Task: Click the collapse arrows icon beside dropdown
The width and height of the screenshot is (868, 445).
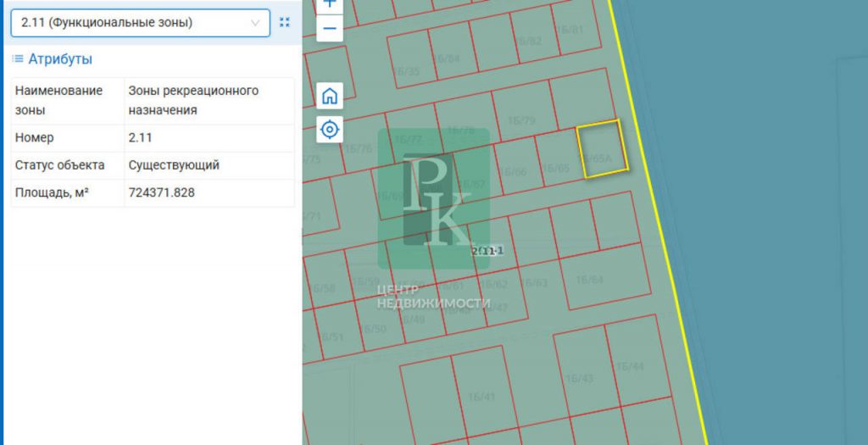Action: click(285, 22)
